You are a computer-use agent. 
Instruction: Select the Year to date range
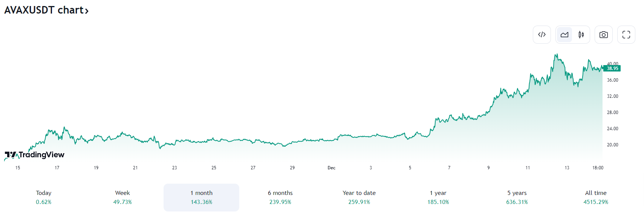coord(359,197)
